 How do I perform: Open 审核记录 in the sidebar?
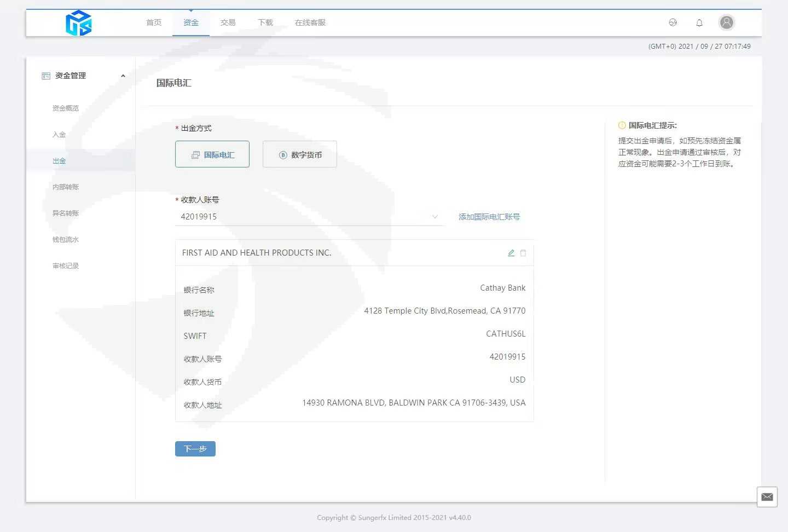click(x=66, y=266)
